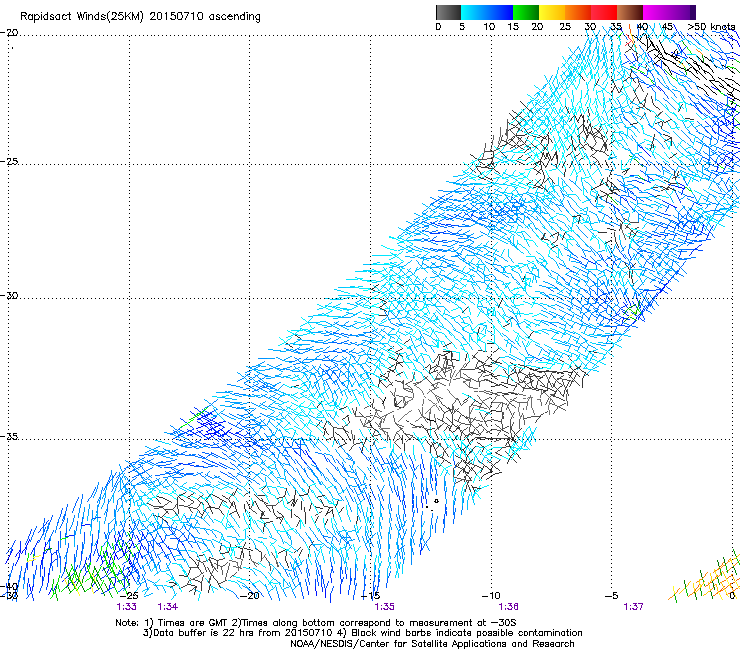740x650 pixels.
Task: Click the legend scale value '45'
Action: pyautogui.click(x=667, y=27)
